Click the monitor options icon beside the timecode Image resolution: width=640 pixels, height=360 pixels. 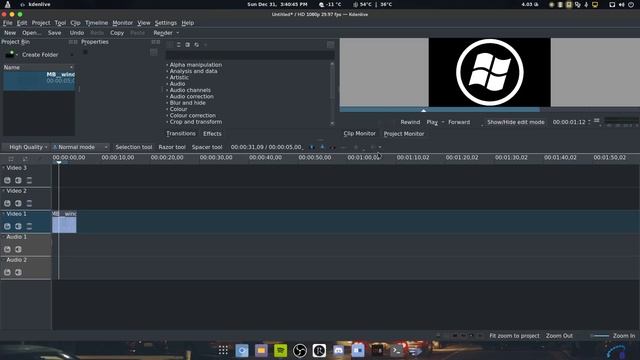tap(597, 121)
